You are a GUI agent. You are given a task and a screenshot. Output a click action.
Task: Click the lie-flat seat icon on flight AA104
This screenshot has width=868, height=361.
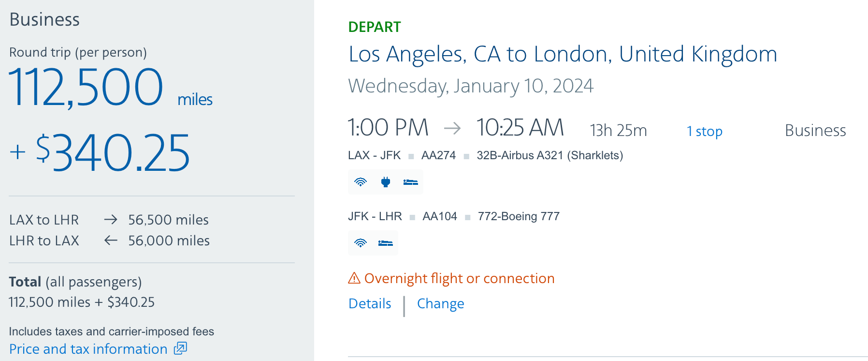point(386,243)
